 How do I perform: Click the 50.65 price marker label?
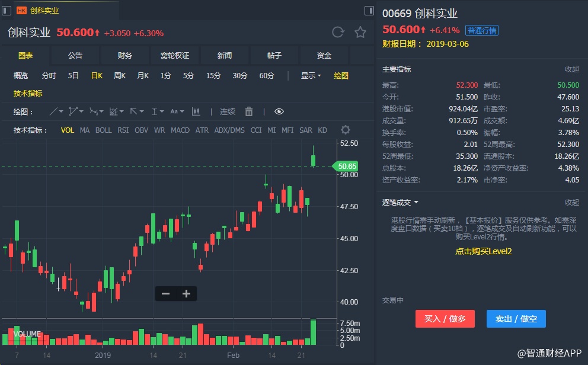point(346,166)
